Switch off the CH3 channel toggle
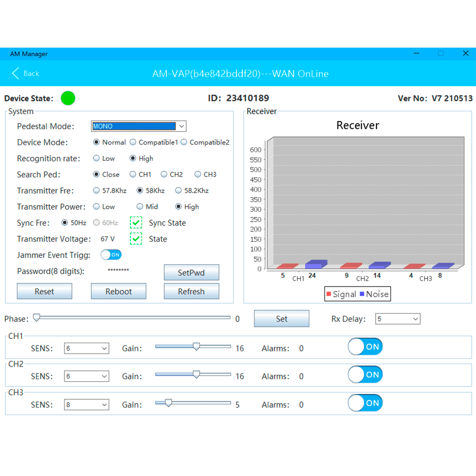The height and width of the screenshot is (476, 476). pos(365,403)
